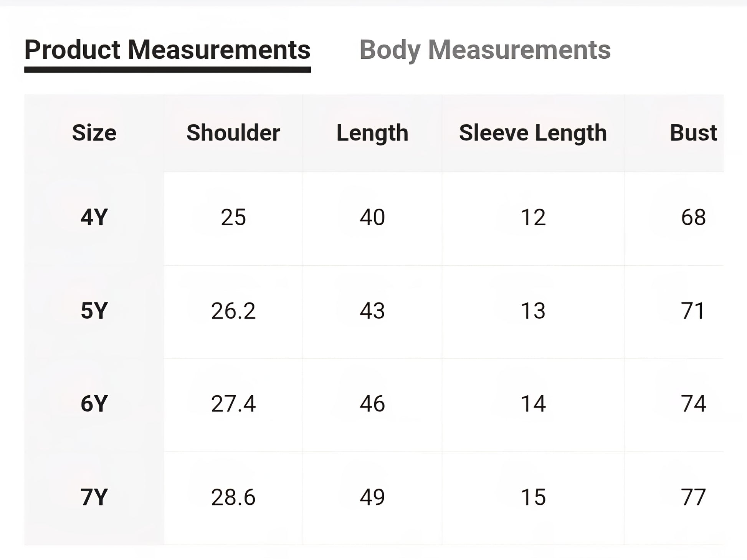Click the 27.4 shoulder measurement cell

(233, 404)
